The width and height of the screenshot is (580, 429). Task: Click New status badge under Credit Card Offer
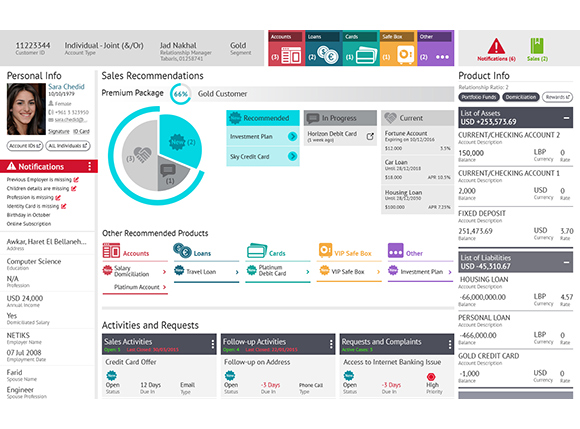(111, 376)
